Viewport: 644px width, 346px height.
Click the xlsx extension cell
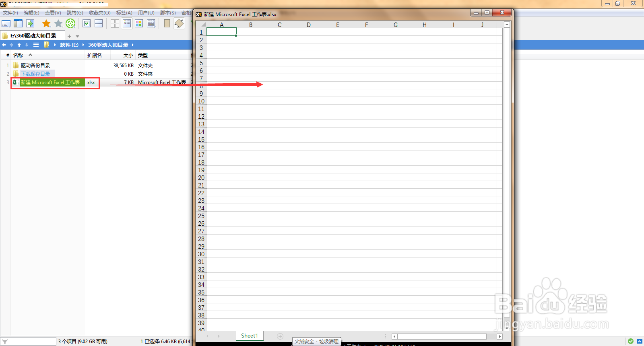(91, 82)
